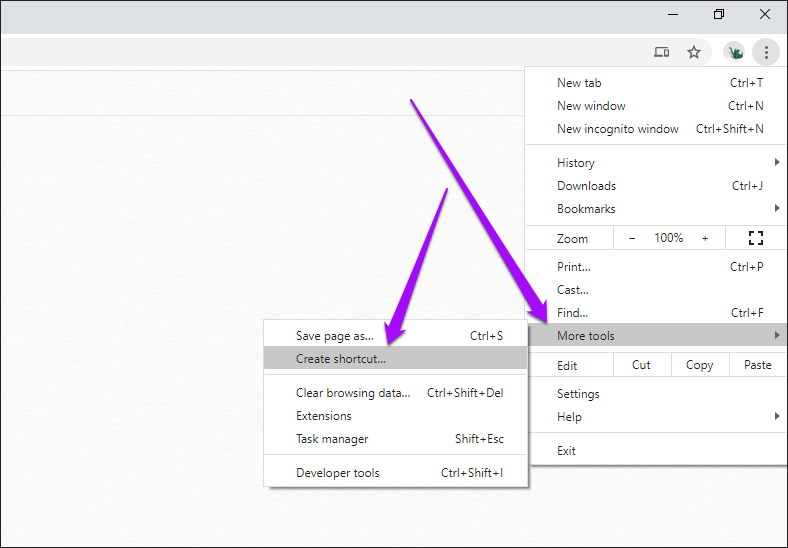Select Save page as... in submenu

396,336
